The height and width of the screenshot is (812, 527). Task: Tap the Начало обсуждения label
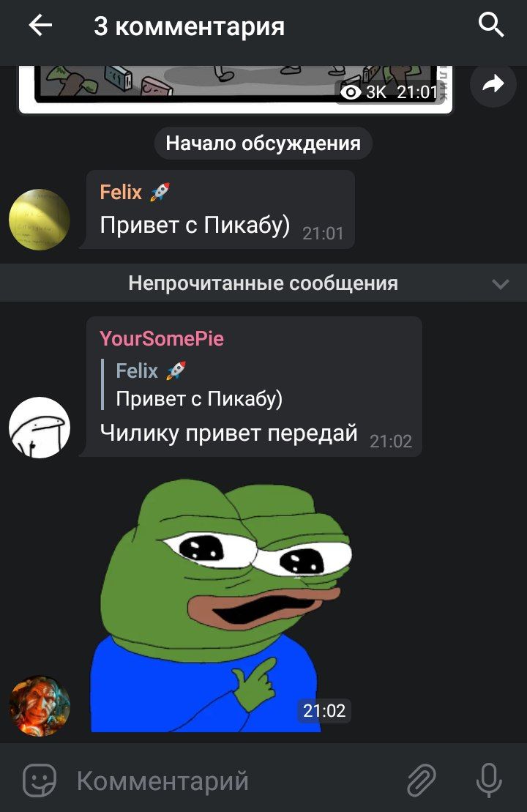tap(263, 144)
